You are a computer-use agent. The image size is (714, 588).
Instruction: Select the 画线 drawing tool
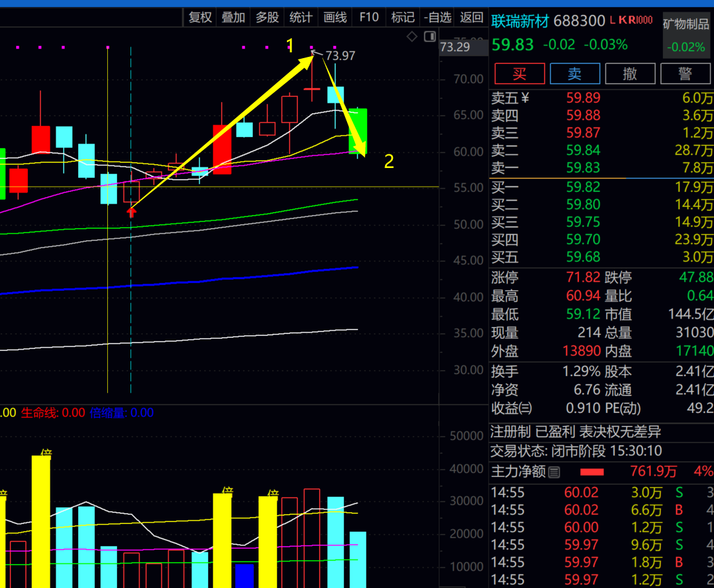click(x=335, y=17)
